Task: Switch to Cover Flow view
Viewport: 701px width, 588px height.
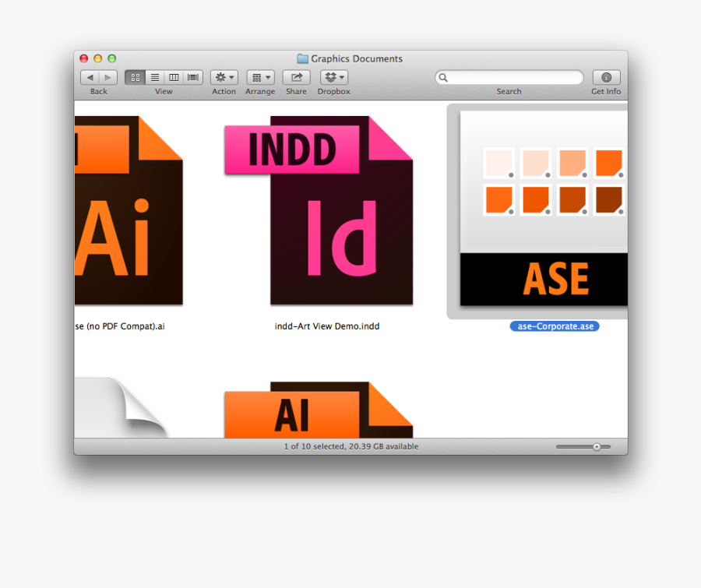Action: [192, 76]
